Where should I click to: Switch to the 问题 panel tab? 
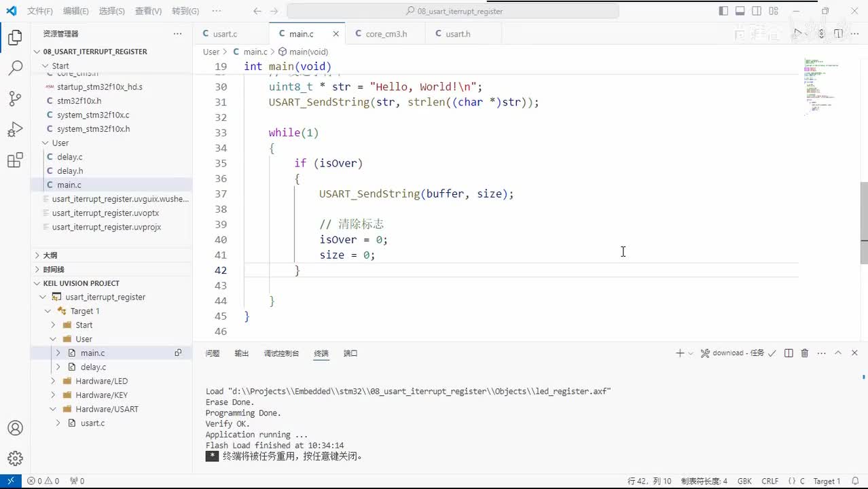(213, 353)
